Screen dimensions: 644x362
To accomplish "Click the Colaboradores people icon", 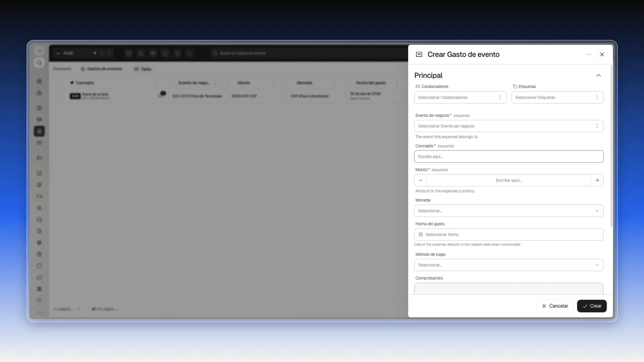I will [x=418, y=86].
